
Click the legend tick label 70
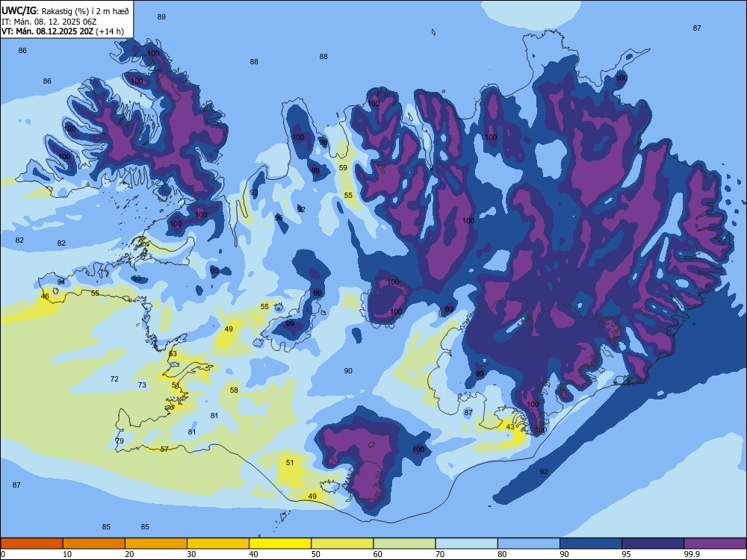[440, 554]
